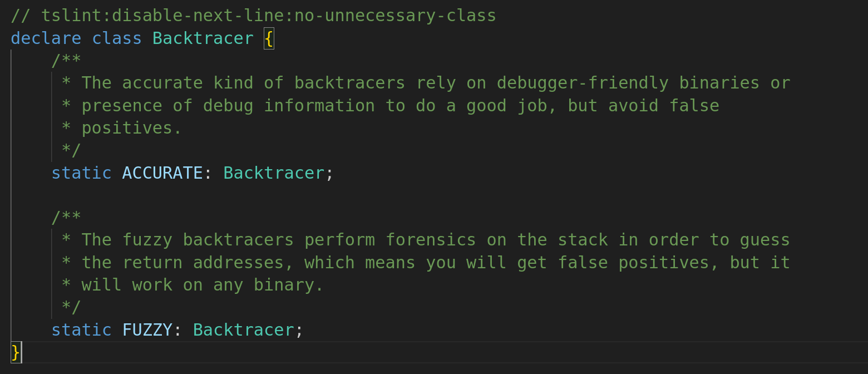
Task: Click the Backtracer type after ACCURATE
Action: click(274, 173)
